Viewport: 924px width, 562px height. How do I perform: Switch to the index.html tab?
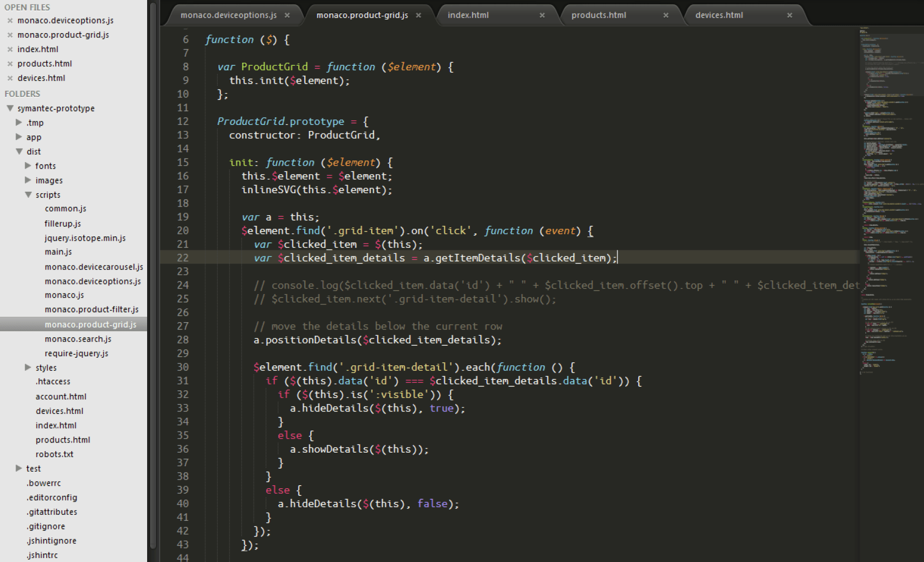(468, 15)
